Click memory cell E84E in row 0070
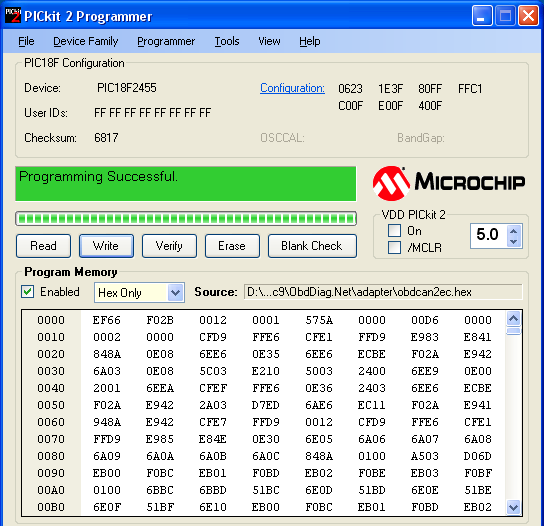The image size is (544, 526). 213,439
